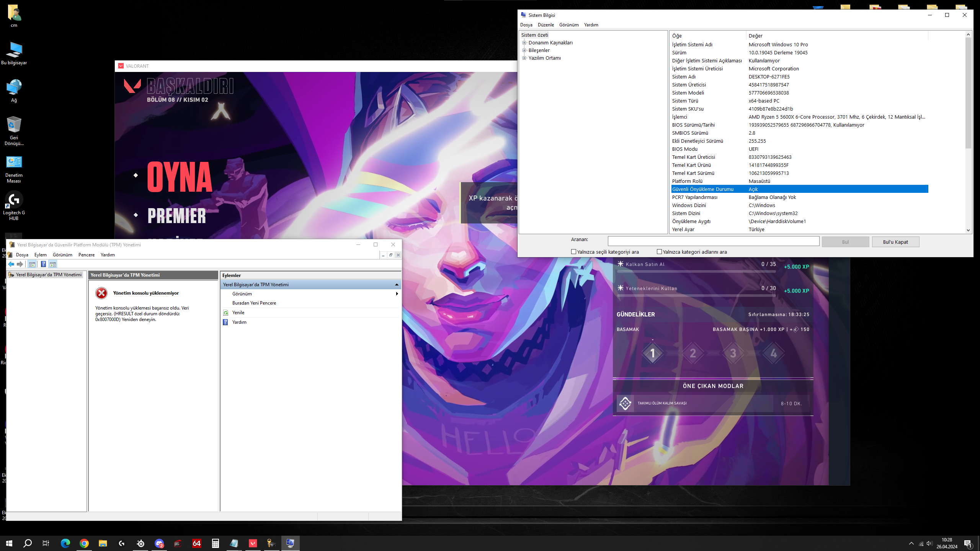Open Bu bilgisayar desktop icon
This screenshot has width=980, height=551.
click(14, 54)
